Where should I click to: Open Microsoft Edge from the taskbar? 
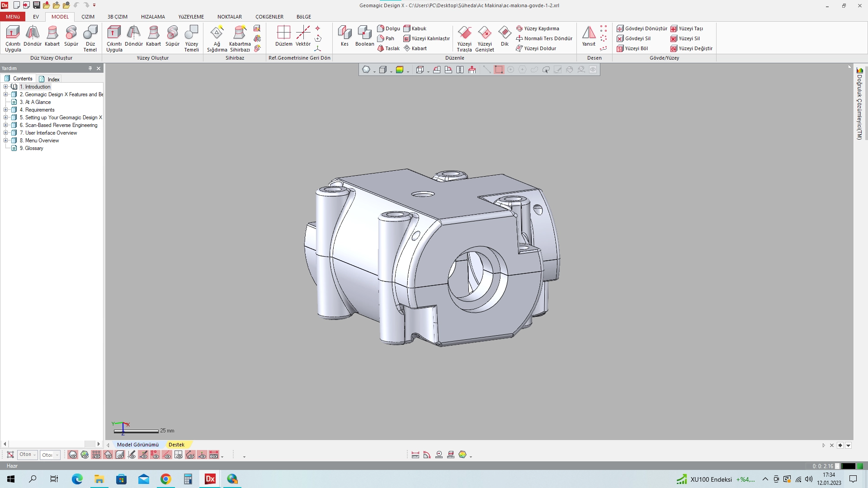[x=77, y=479]
